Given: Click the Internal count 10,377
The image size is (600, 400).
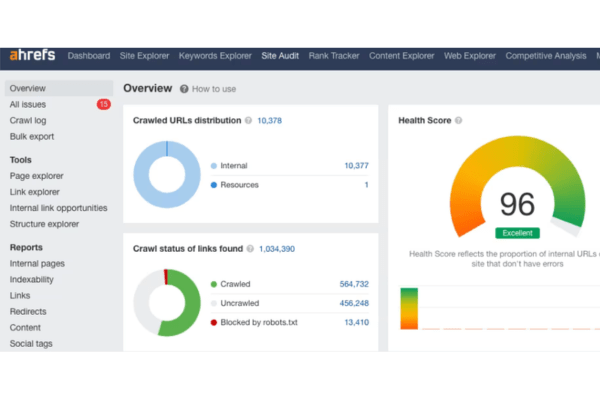Looking at the screenshot, I should [x=357, y=166].
